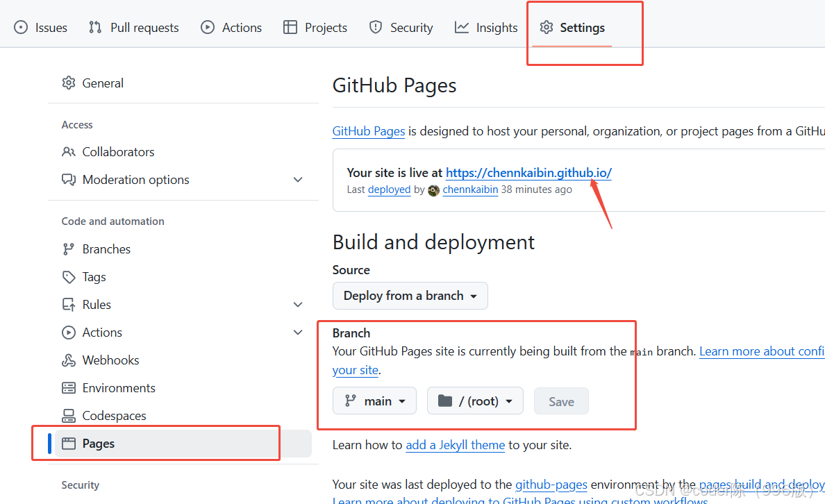Screen dimensions: 825x504
Task: Select the Pull requests icon
Action: (95, 27)
